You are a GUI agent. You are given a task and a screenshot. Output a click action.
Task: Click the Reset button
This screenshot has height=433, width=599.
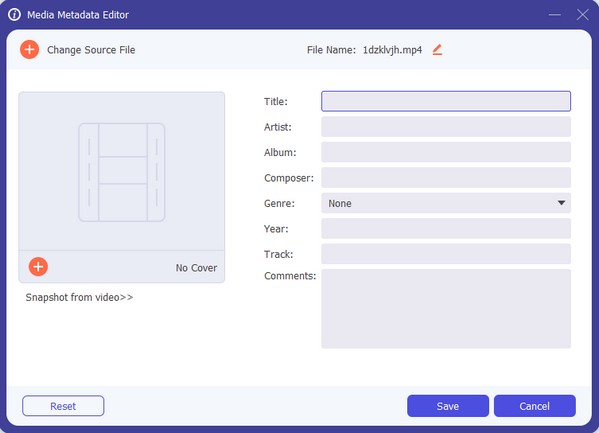(63, 406)
